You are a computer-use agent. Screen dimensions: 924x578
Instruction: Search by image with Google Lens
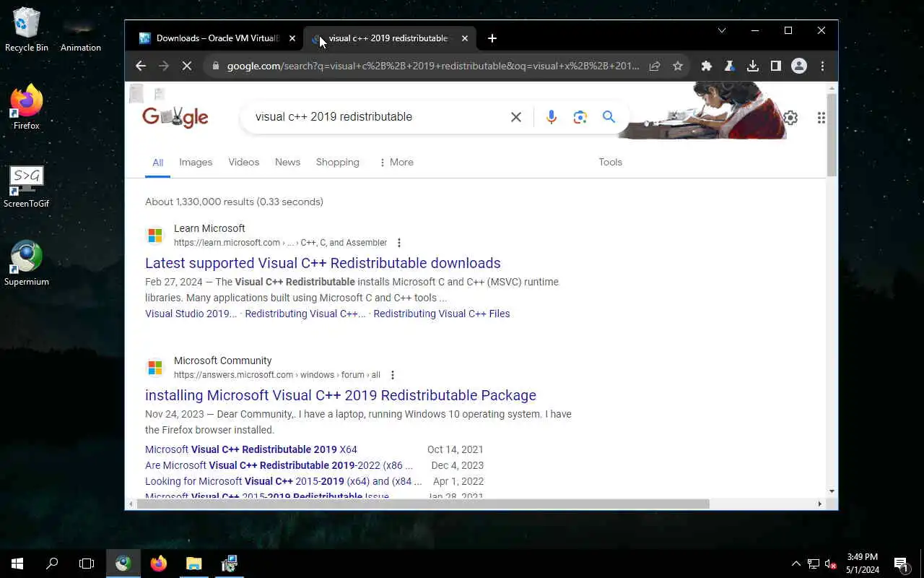tap(580, 117)
